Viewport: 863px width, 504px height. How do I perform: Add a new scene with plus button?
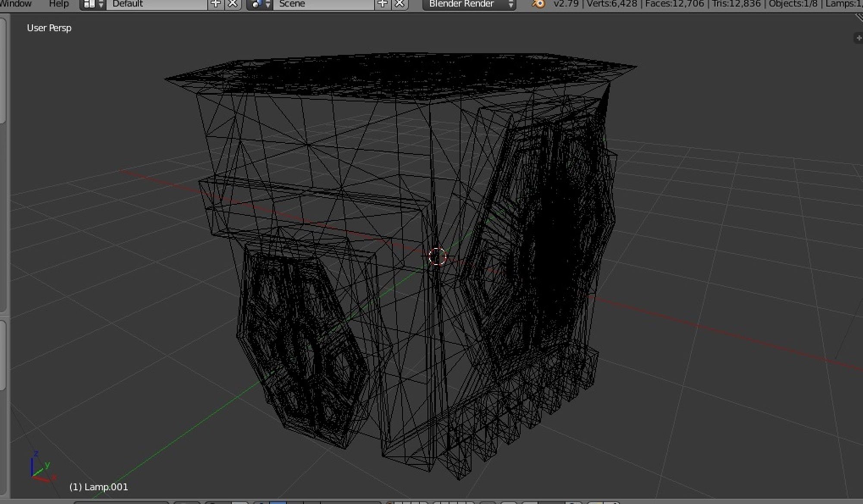pyautogui.click(x=382, y=4)
